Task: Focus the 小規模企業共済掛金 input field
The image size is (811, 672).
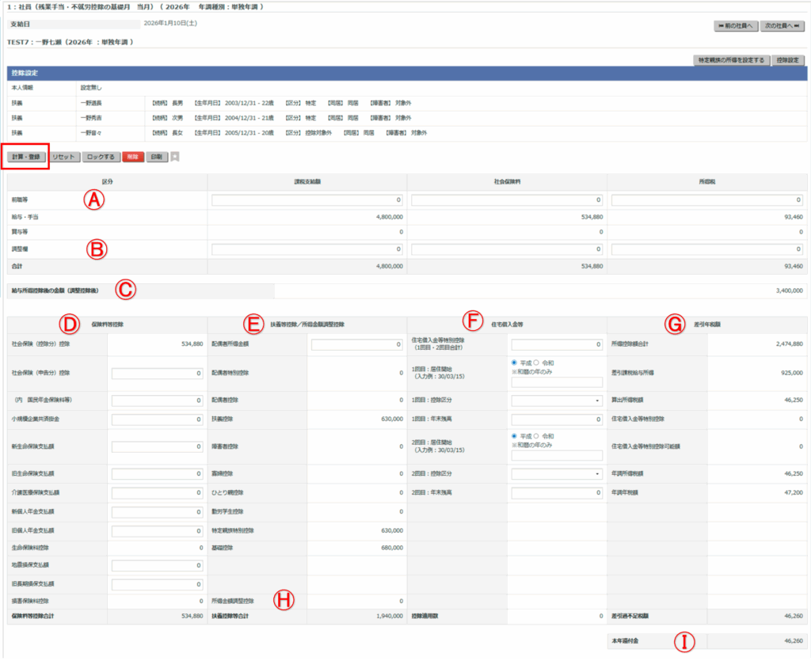Action: tap(158, 420)
